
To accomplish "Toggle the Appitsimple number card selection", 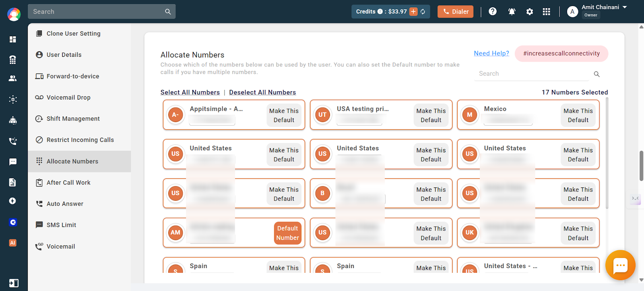I will [233, 115].
